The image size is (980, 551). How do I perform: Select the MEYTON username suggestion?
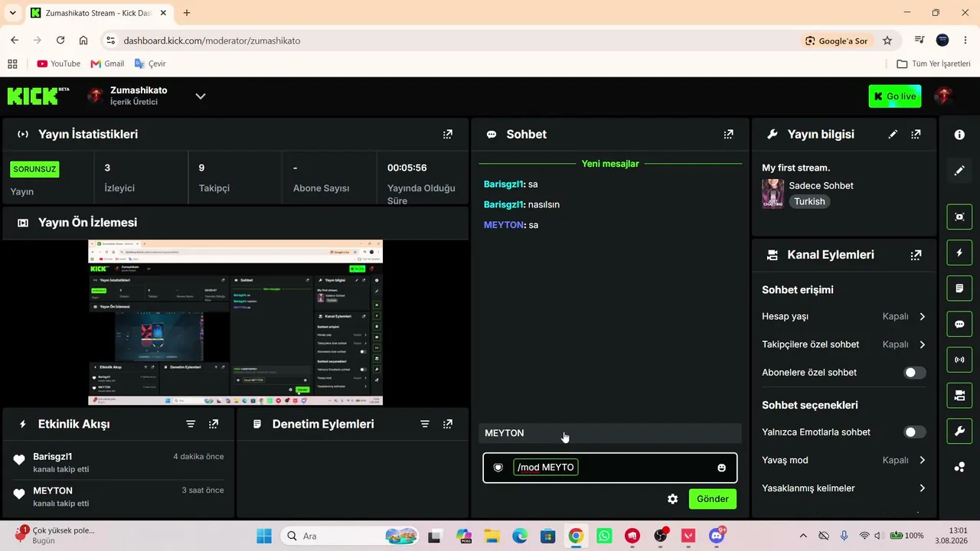point(610,433)
